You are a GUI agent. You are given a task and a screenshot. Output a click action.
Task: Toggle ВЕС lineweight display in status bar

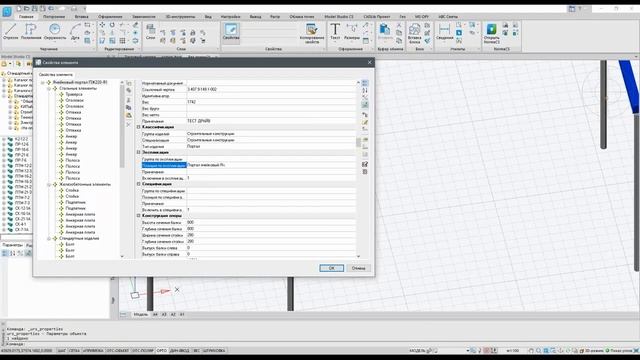pos(196,351)
